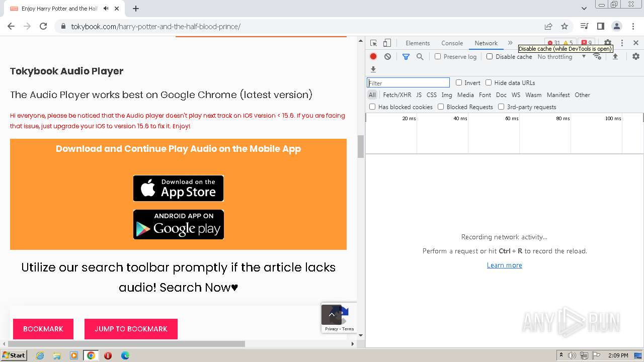Image resolution: width=644 pixels, height=362 pixels.
Task: Toggle Chrome side panel
Action: pyautogui.click(x=600, y=26)
